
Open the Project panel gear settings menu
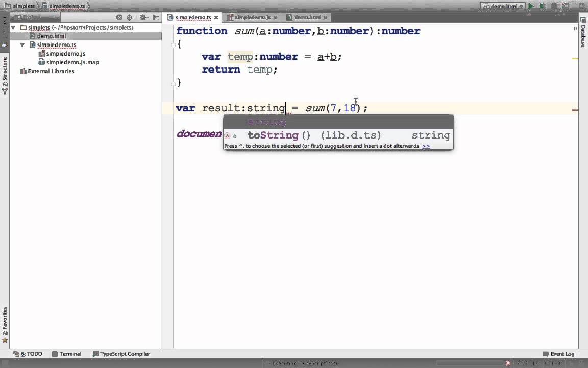144,17
